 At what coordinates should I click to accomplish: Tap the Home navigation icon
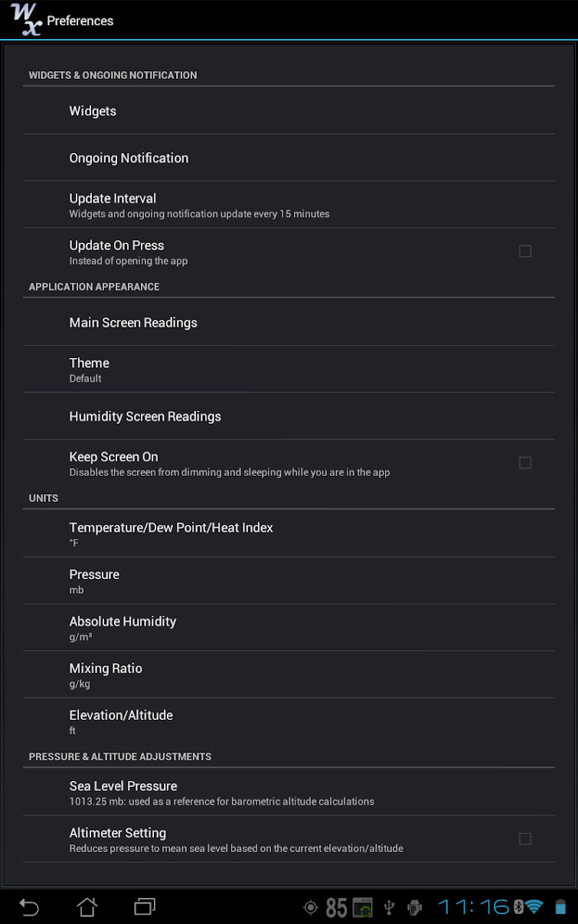coord(87,907)
